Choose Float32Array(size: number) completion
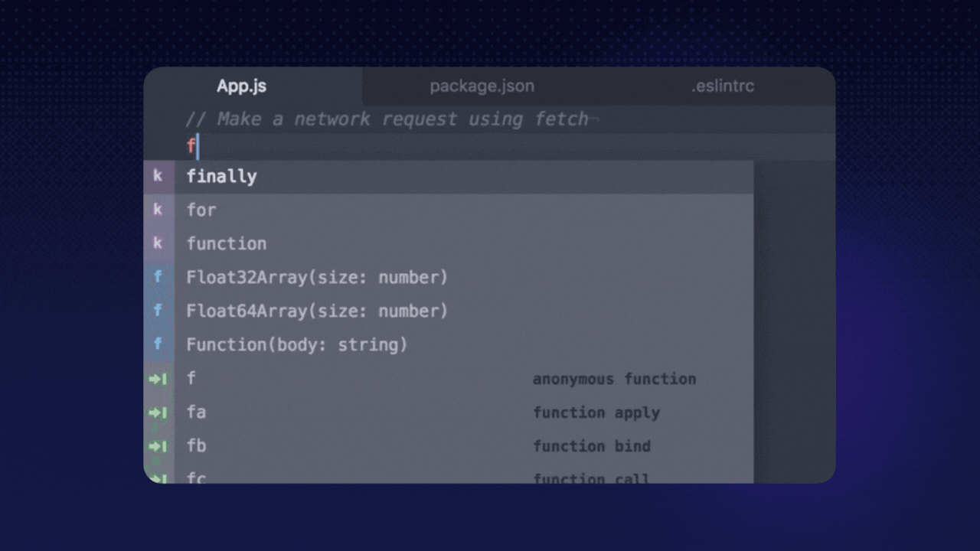This screenshot has width=980, height=551. click(317, 278)
